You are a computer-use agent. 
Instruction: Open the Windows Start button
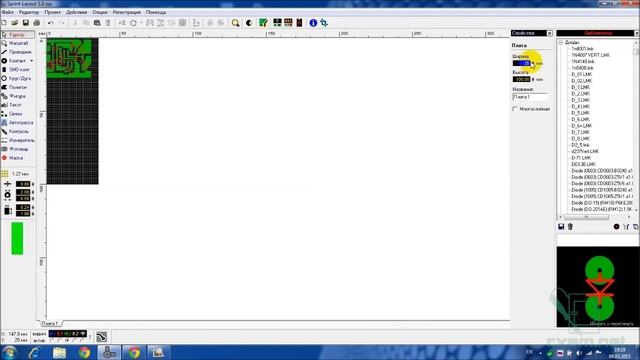tap(9, 352)
